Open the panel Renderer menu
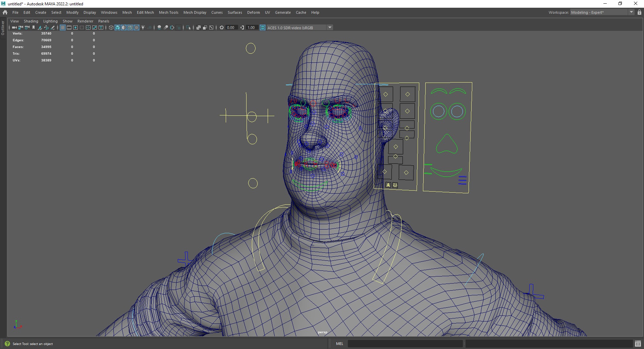 tap(85, 21)
